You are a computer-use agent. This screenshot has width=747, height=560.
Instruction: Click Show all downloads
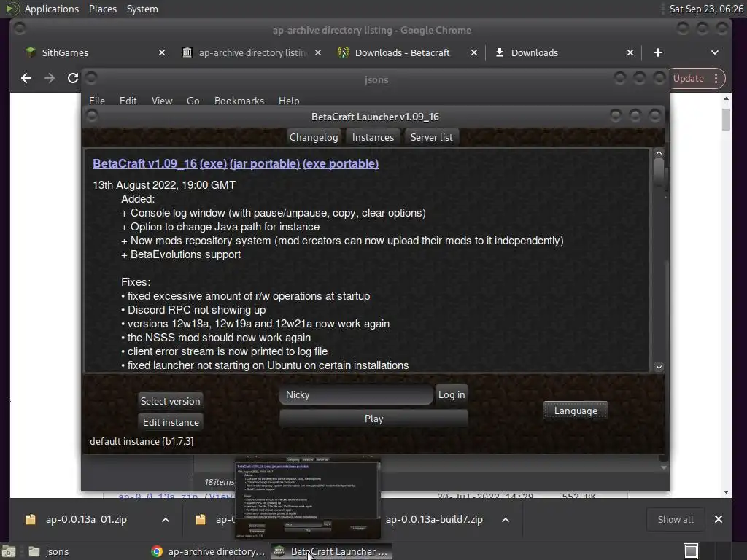coord(675,519)
